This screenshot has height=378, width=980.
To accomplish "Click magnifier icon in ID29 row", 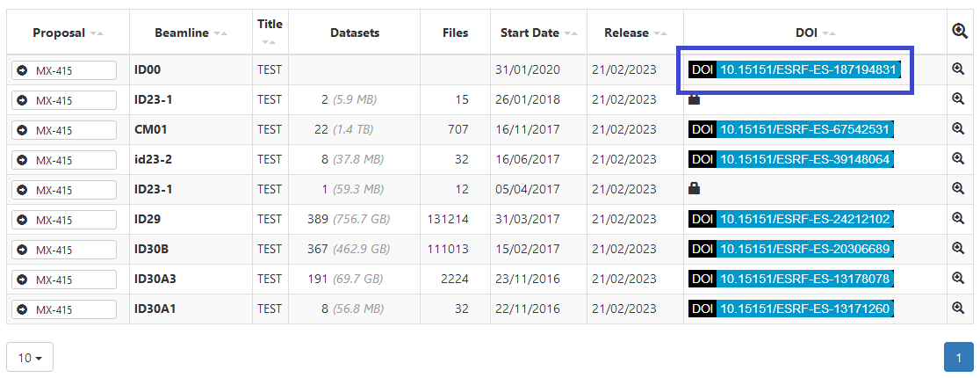I will tap(958, 219).
